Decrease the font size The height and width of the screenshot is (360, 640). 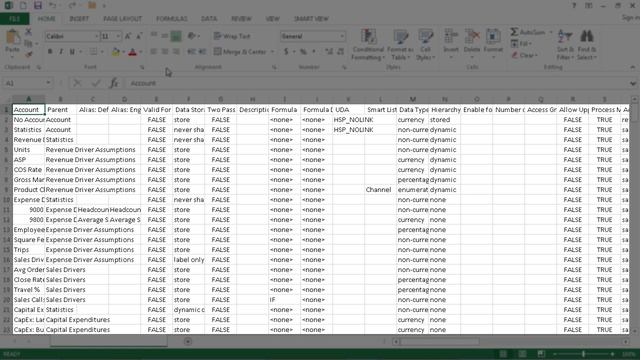pos(139,36)
